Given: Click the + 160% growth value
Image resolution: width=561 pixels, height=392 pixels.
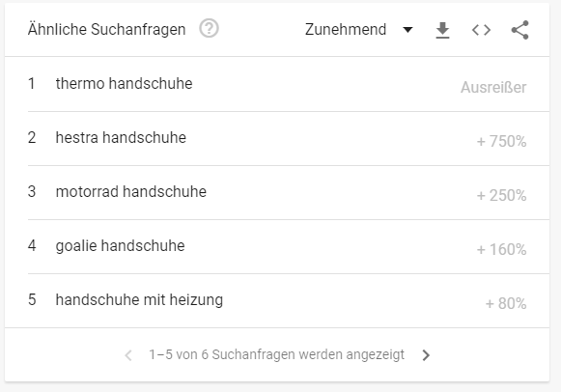Looking at the screenshot, I should (x=501, y=249).
